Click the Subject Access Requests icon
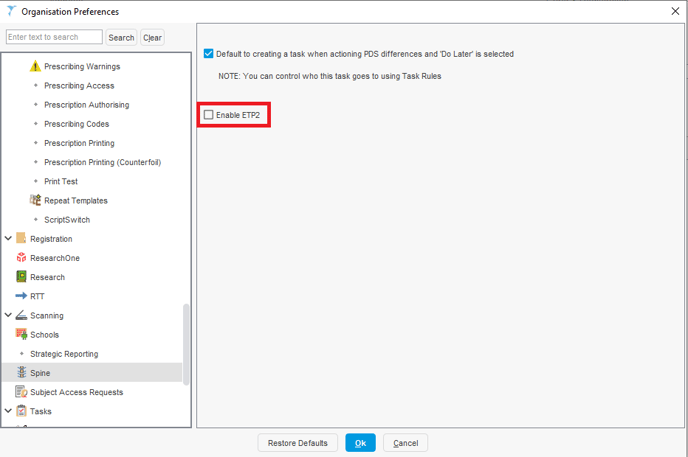 coord(21,392)
